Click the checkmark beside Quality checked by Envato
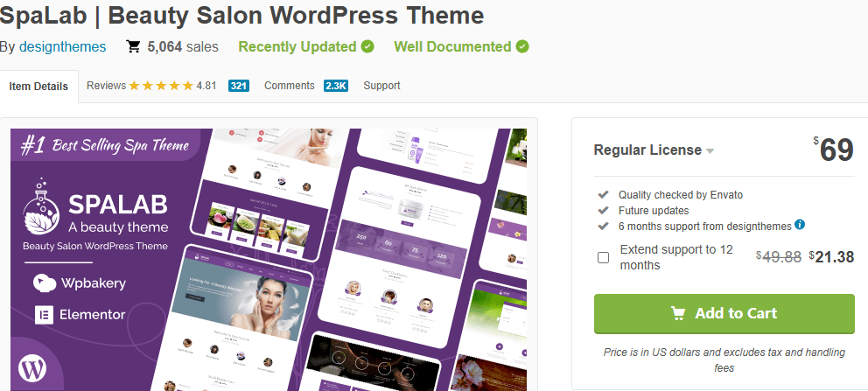 604,195
